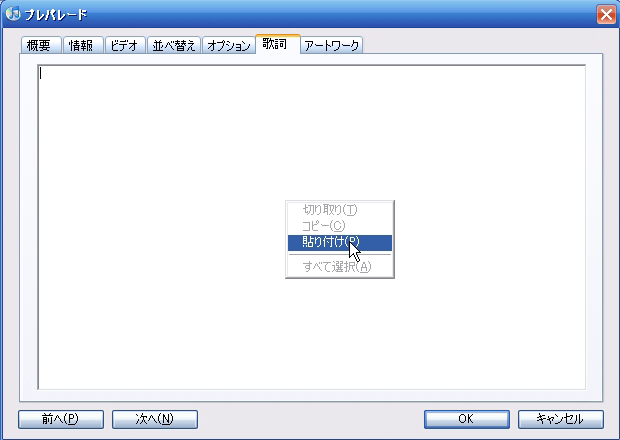620x440 pixels.
Task: Click the プレパレード title bar text
Action: click(x=56, y=15)
